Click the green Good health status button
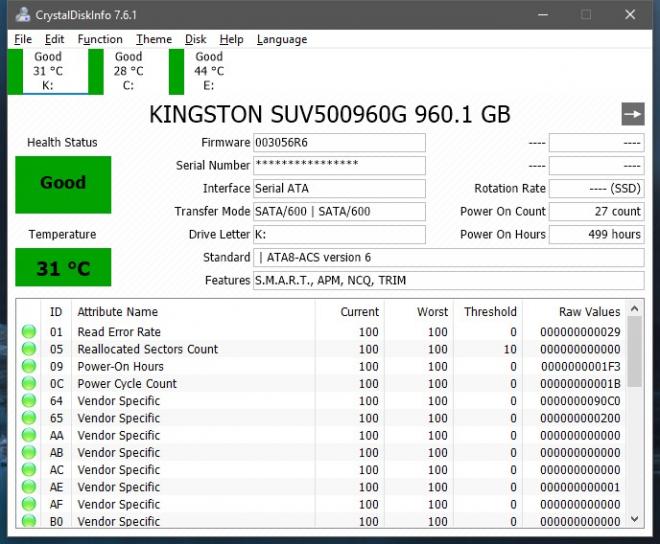Screen dimensions: 660x544 (63, 184)
